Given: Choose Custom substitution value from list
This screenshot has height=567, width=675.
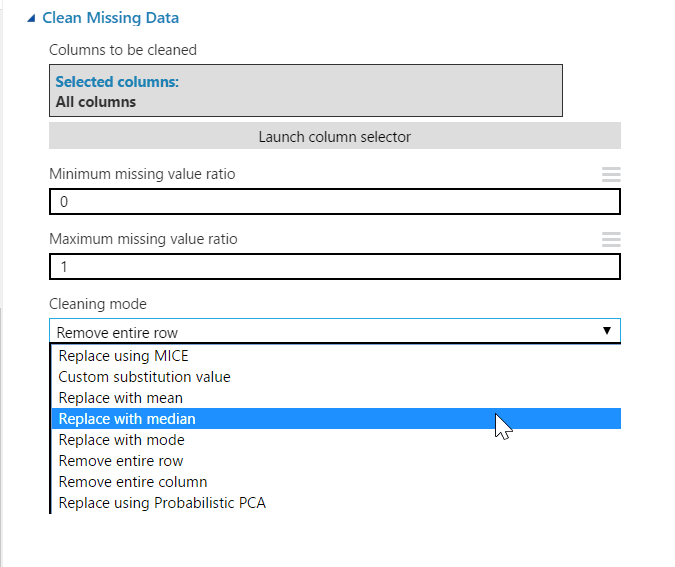Looking at the screenshot, I should 144,377.
